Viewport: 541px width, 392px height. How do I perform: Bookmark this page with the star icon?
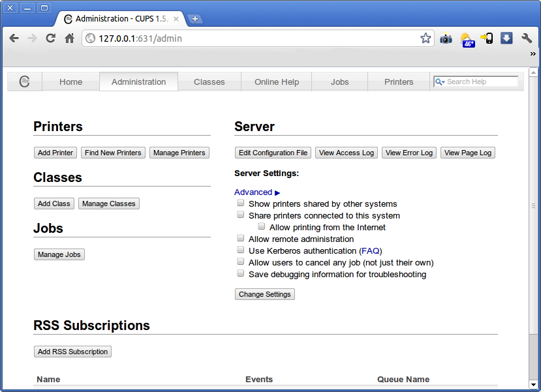click(425, 38)
